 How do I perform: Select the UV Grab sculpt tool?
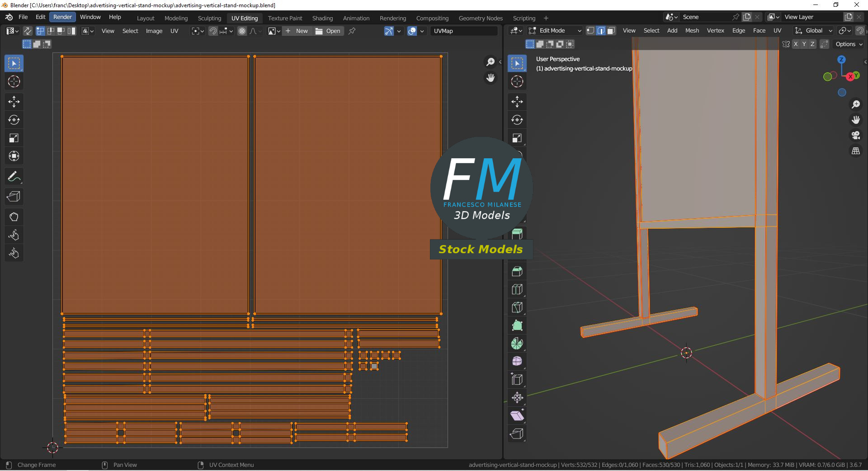pyautogui.click(x=14, y=217)
